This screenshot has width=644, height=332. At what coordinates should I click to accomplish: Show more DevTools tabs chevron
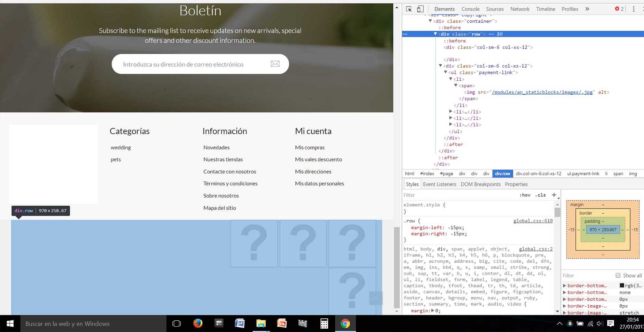(587, 9)
